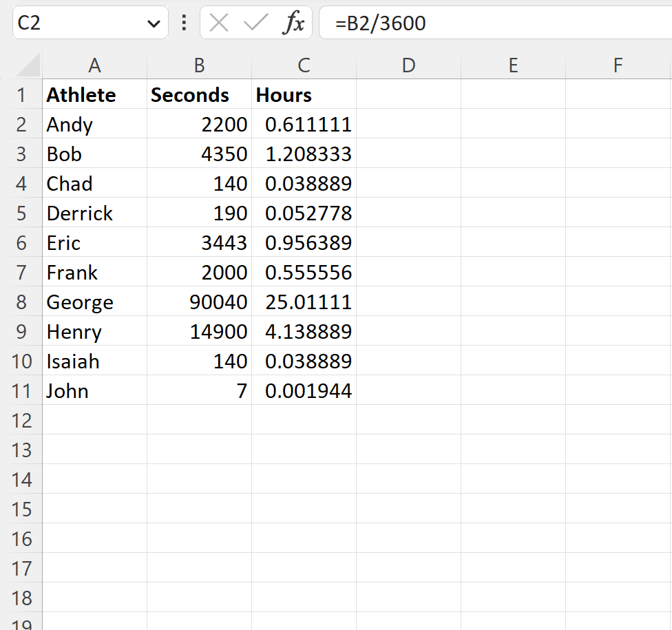Screen dimensions: 672x630
Task: Select column header B
Action: click(199, 65)
